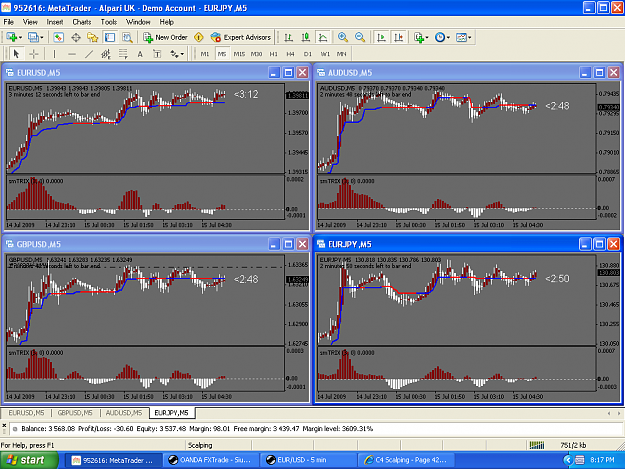625x469 pixels.
Task: Switch timeframe to M30
Action: (x=256, y=54)
